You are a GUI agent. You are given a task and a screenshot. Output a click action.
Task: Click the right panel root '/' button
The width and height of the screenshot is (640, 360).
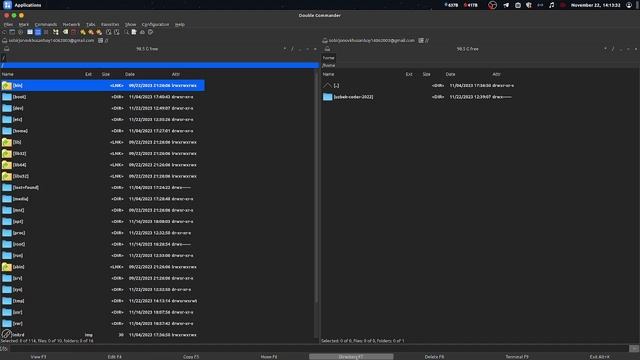[613, 49]
